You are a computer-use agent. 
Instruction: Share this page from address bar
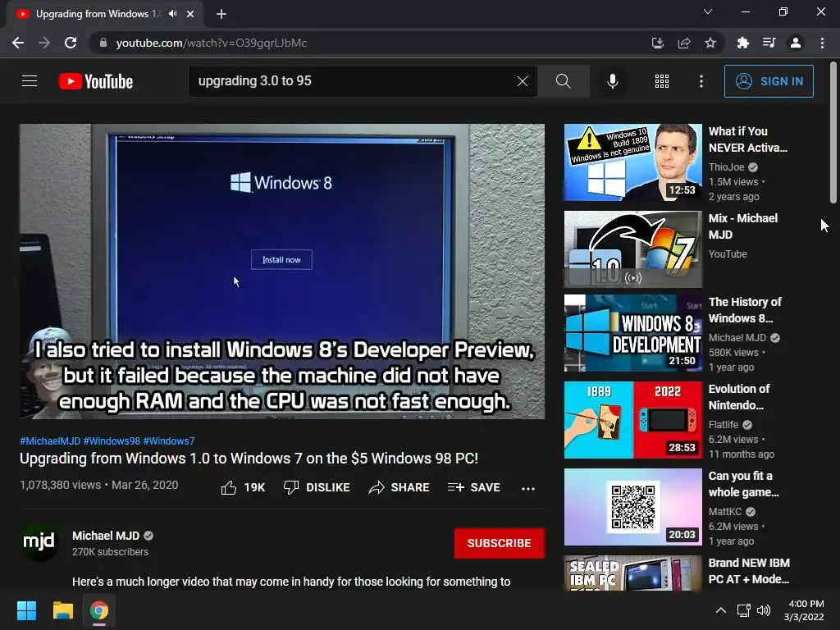(684, 43)
